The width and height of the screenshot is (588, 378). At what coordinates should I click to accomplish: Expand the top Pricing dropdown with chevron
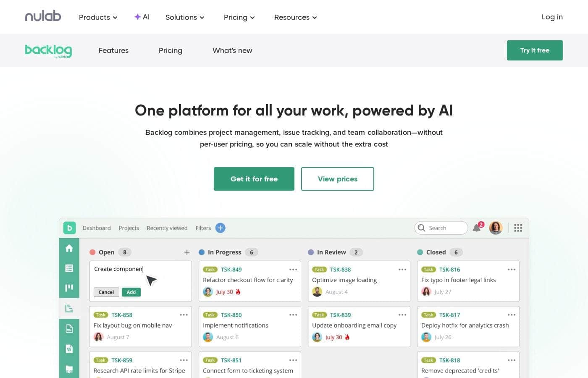click(239, 17)
